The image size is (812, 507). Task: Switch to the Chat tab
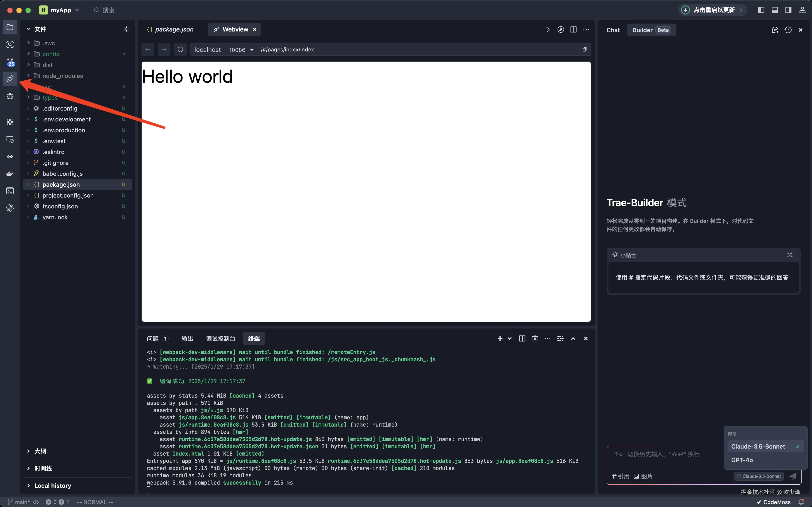[613, 30]
